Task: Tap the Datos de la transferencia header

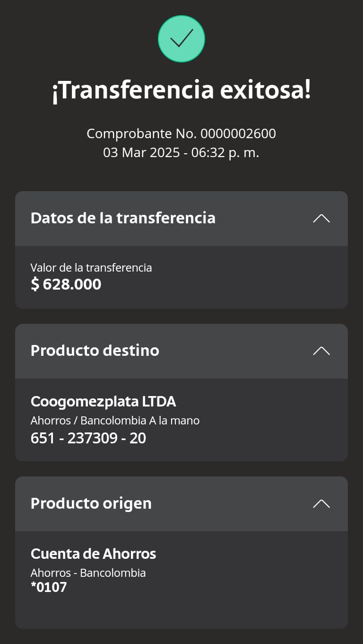Action: pyautogui.click(x=123, y=218)
